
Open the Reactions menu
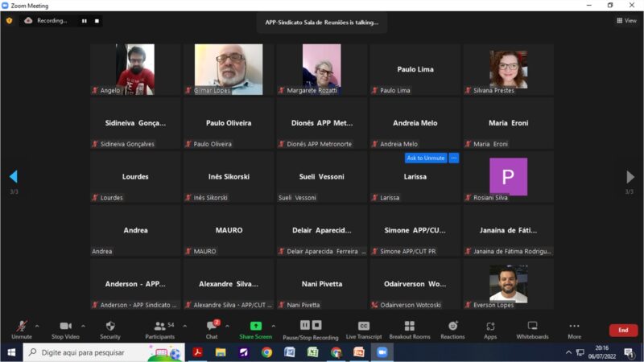click(x=452, y=328)
